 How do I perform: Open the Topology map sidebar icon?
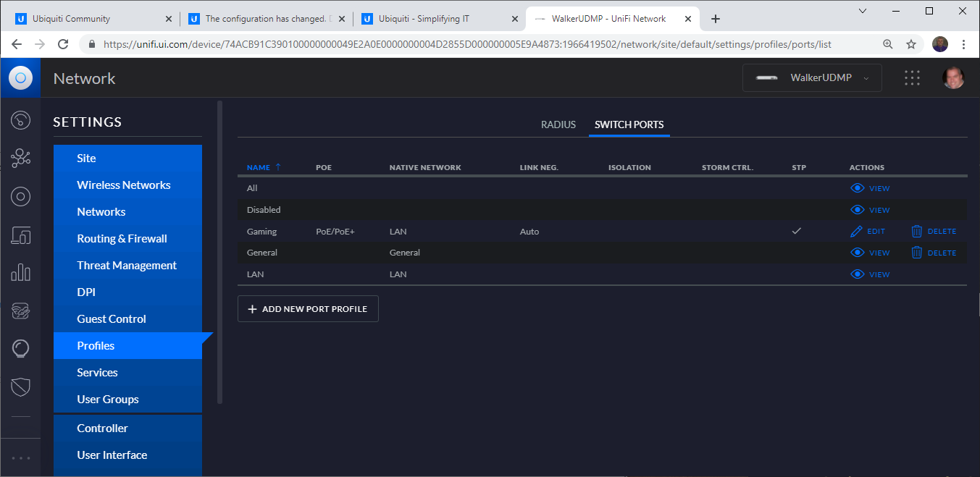pos(20,158)
